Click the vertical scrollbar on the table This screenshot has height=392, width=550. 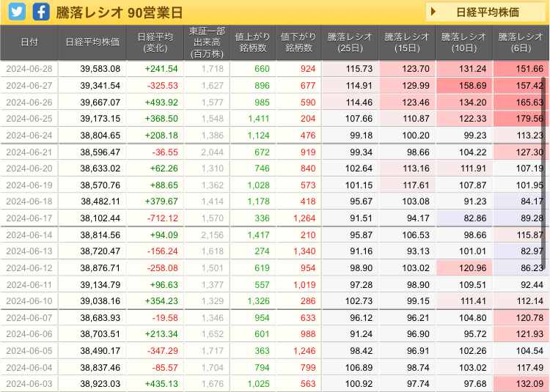[x=543, y=174]
